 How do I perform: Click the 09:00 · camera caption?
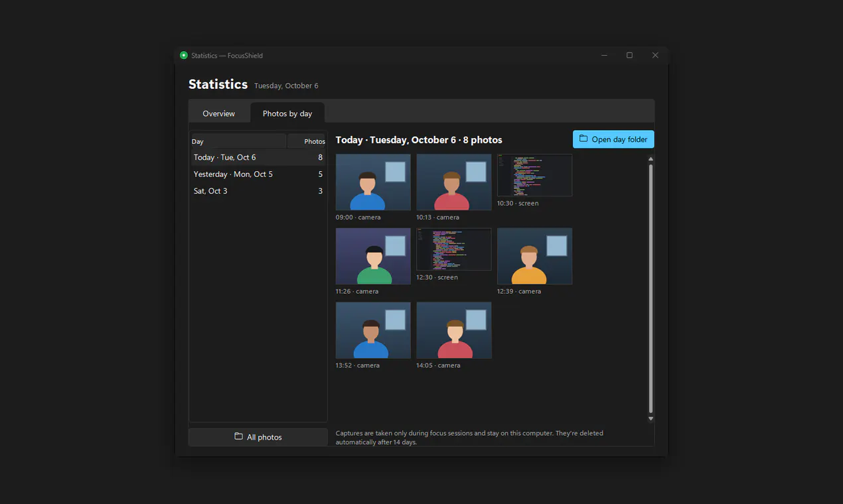tap(358, 218)
